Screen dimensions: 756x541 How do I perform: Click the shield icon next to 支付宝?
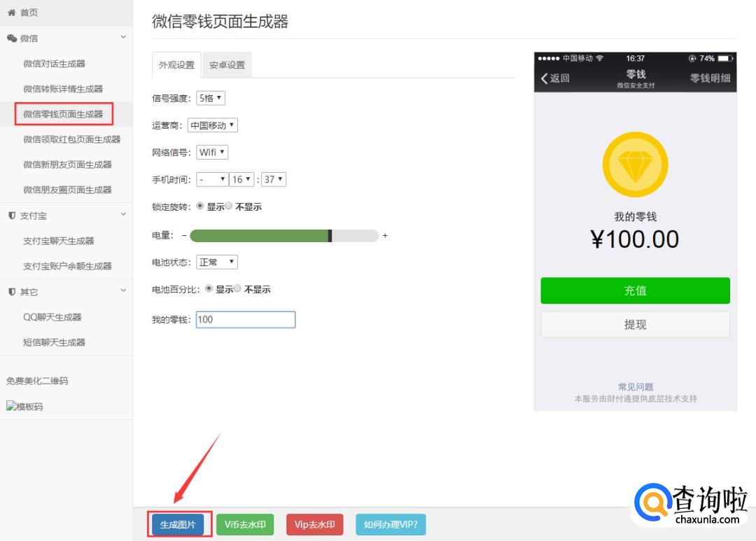point(12,216)
